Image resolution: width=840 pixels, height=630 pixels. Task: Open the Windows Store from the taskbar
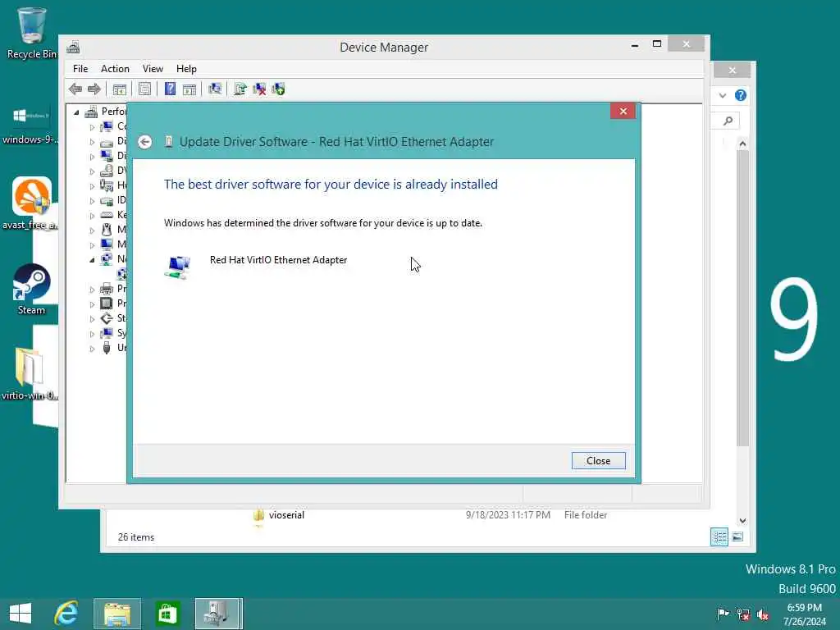pos(167,614)
